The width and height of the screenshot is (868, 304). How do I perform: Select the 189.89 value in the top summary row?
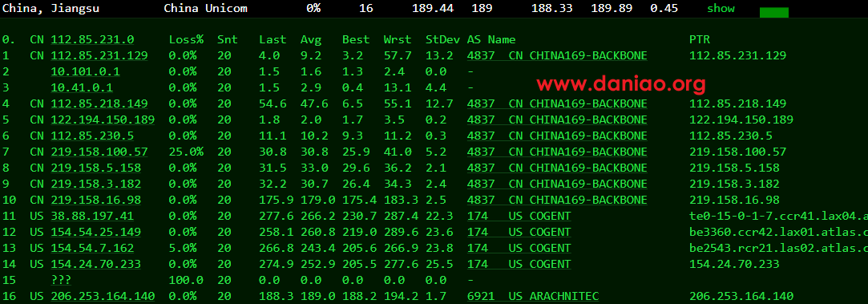click(x=612, y=8)
